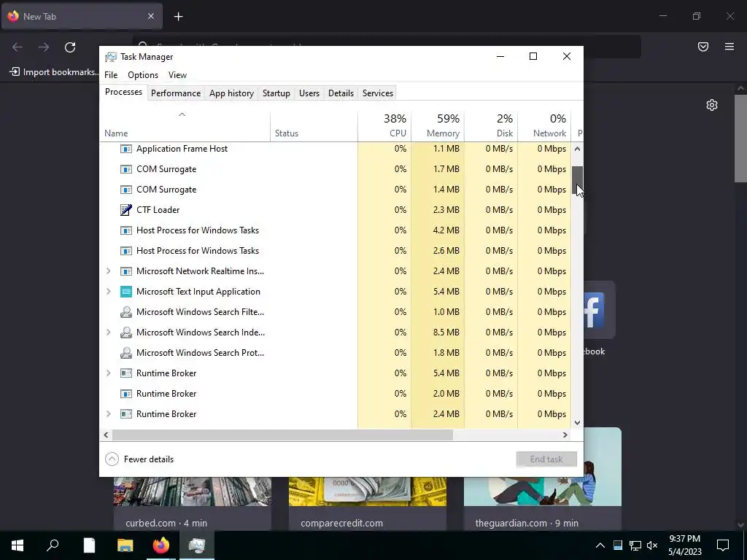The image size is (747, 560).
Task: Open the Firefox hamburger application menu
Action: (729, 47)
